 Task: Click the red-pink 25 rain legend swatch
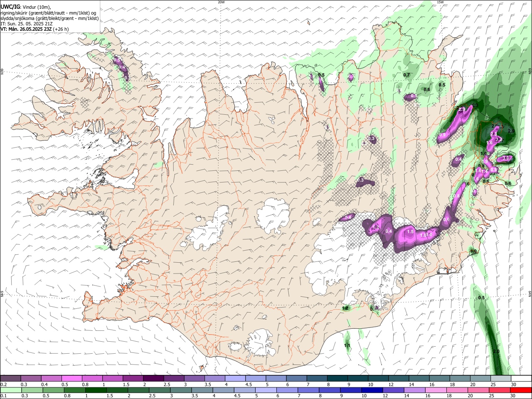[x=500, y=390]
